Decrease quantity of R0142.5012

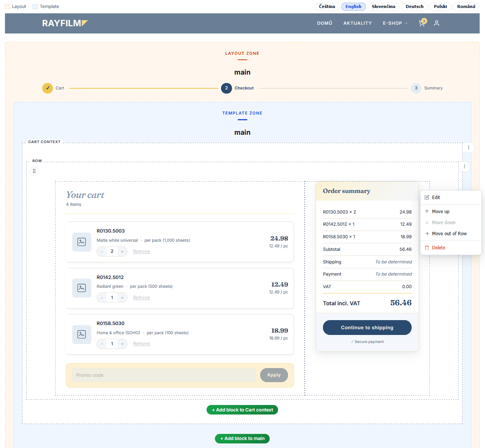[102, 298]
